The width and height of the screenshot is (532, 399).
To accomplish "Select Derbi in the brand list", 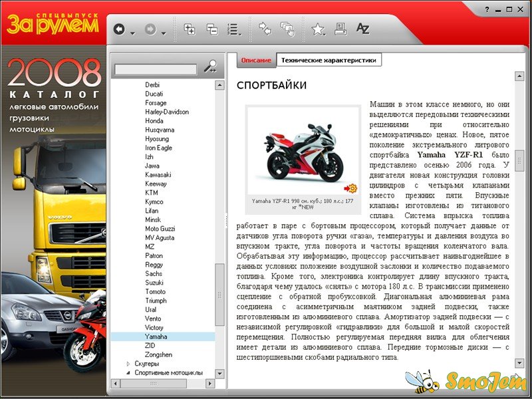I will pyautogui.click(x=152, y=84).
